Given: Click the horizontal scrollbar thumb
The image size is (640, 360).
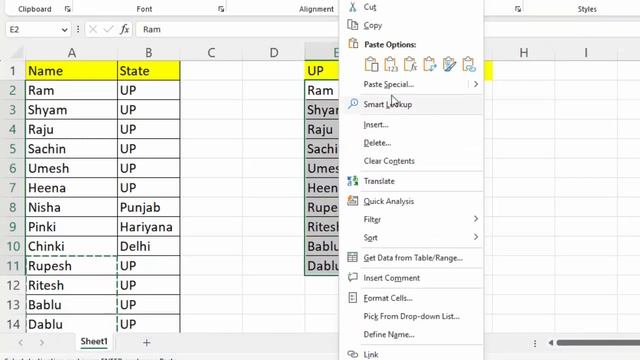Looking at the screenshot, I should coord(598,342).
